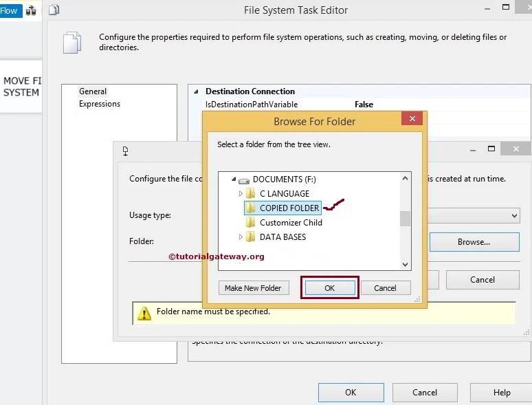Collapse the DOCUMENTS (F:) drive node
This screenshot has height=405, width=532.
coord(234,179)
